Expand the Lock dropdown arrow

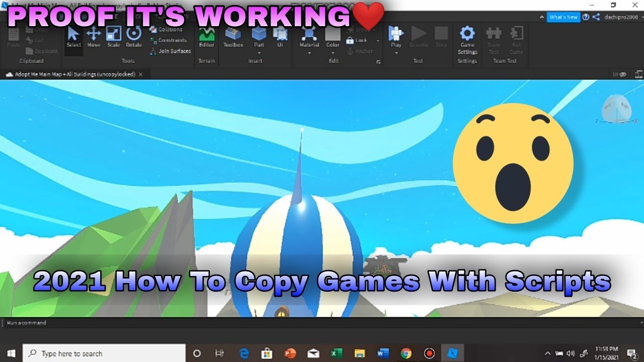[x=378, y=40]
